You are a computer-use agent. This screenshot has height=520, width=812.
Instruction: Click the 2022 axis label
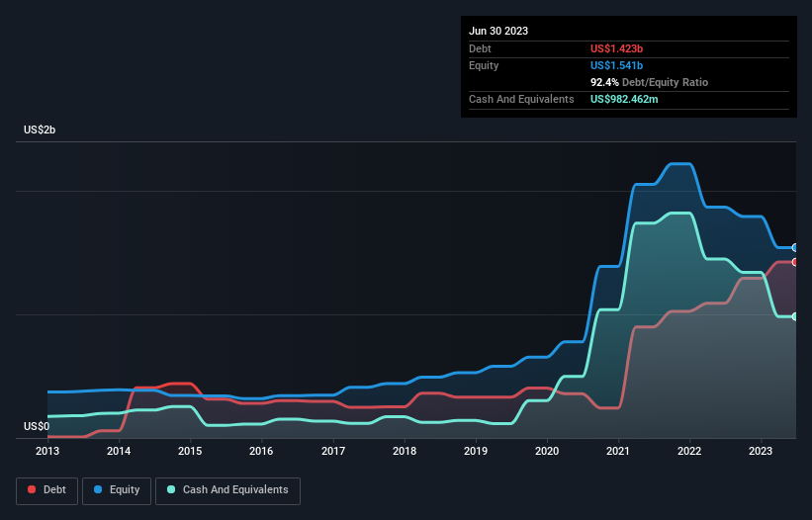[x=689, y=451]
